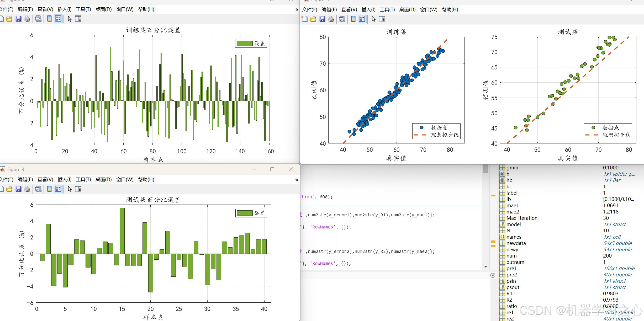
Task: Click circled down-arrow in Command Window header
Action: click(x=493, y=275)
